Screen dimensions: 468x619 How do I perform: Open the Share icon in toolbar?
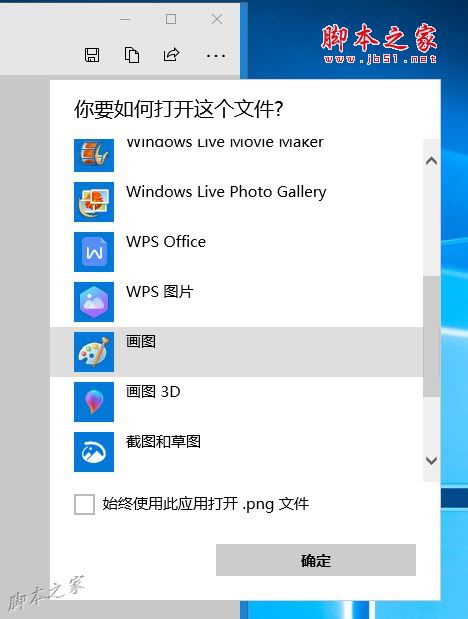coord(171,54)
